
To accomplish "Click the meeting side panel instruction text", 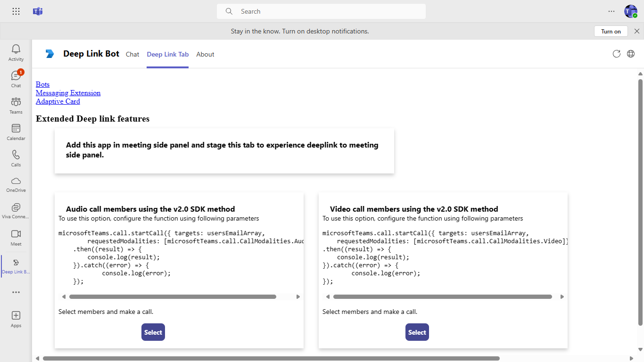I will click(x=222, y=150).
